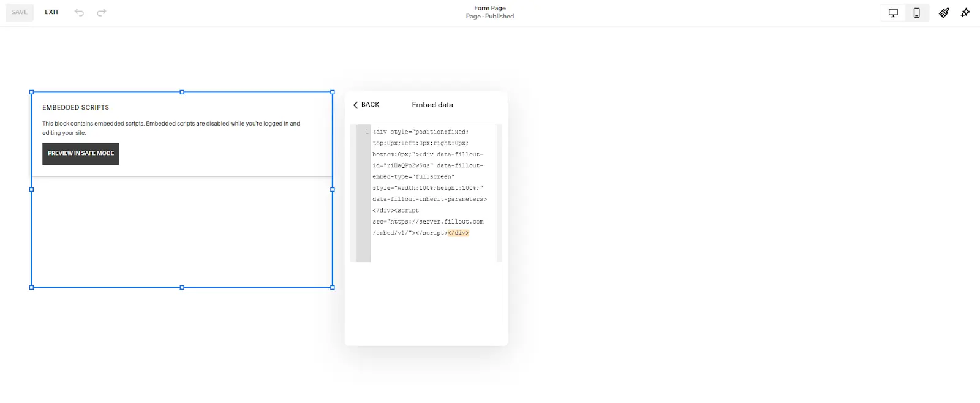This screenshot has width=980, height=403.
Task: Click the bottom-middle resize handle of block
Action: pos(182,287)
